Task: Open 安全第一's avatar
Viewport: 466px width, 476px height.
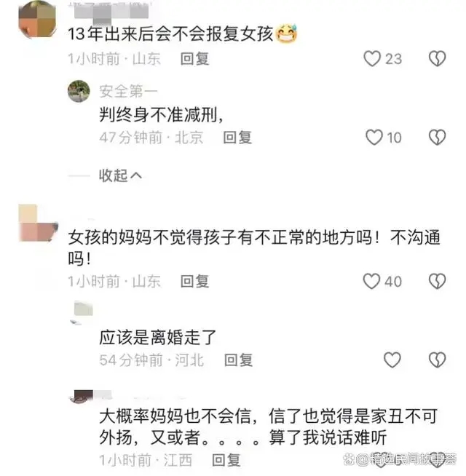Action: (79, 91)
